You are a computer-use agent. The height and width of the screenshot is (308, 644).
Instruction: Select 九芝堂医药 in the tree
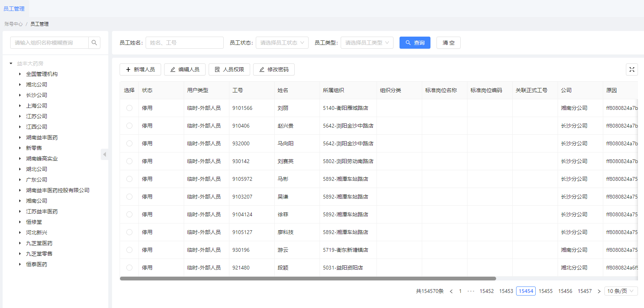(x=39, y=243)
